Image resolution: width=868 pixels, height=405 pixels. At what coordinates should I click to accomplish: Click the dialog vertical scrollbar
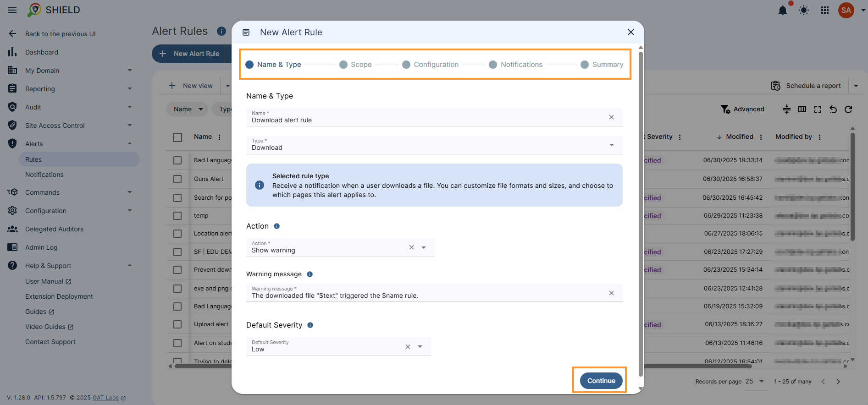pyautogui.click(x=641, y=215)
